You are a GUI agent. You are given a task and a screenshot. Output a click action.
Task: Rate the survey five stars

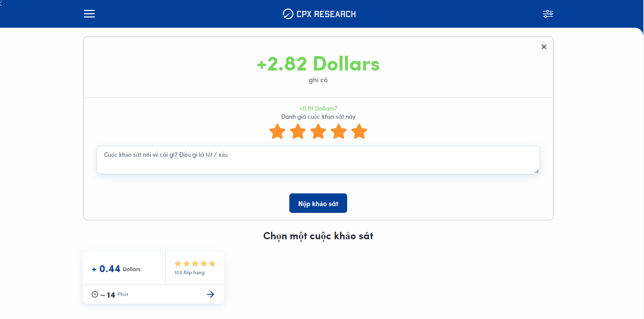(x=359, y=132)
